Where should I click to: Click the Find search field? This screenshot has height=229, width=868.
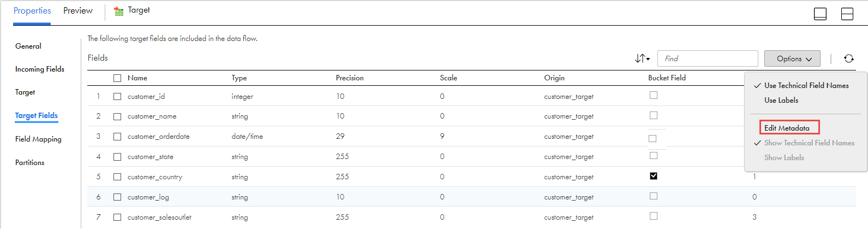click(x=708, y=58)
